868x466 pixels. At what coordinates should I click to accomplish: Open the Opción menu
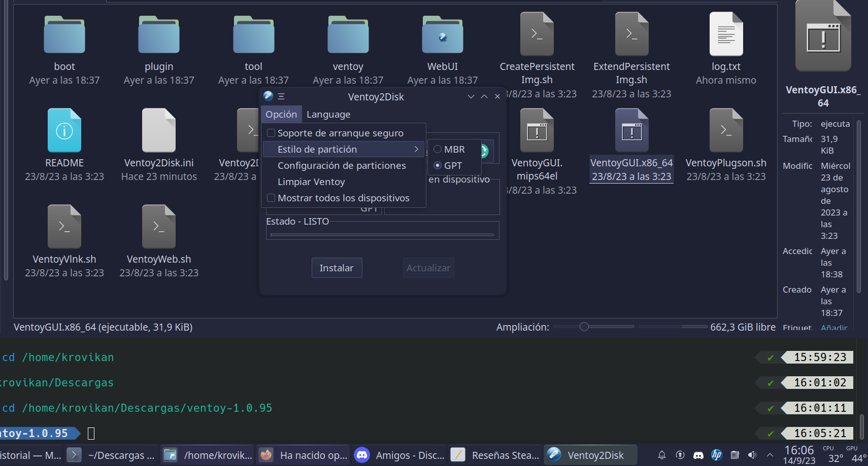pos(281,114)
